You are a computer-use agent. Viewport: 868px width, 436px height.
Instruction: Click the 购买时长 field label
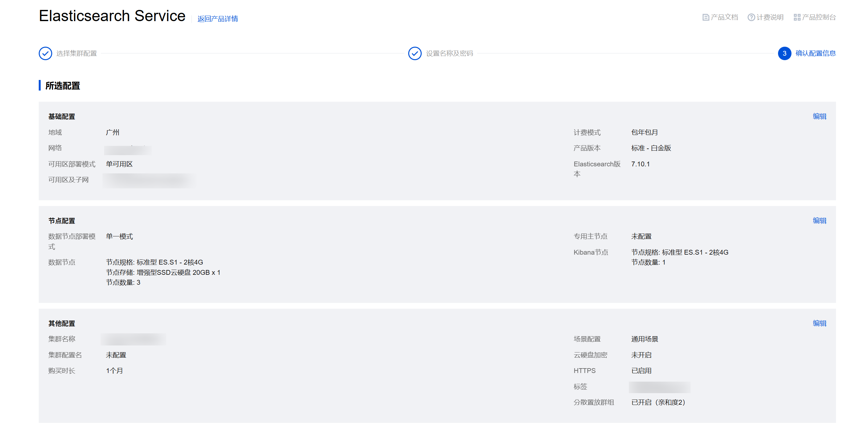(x=62, y=371)
